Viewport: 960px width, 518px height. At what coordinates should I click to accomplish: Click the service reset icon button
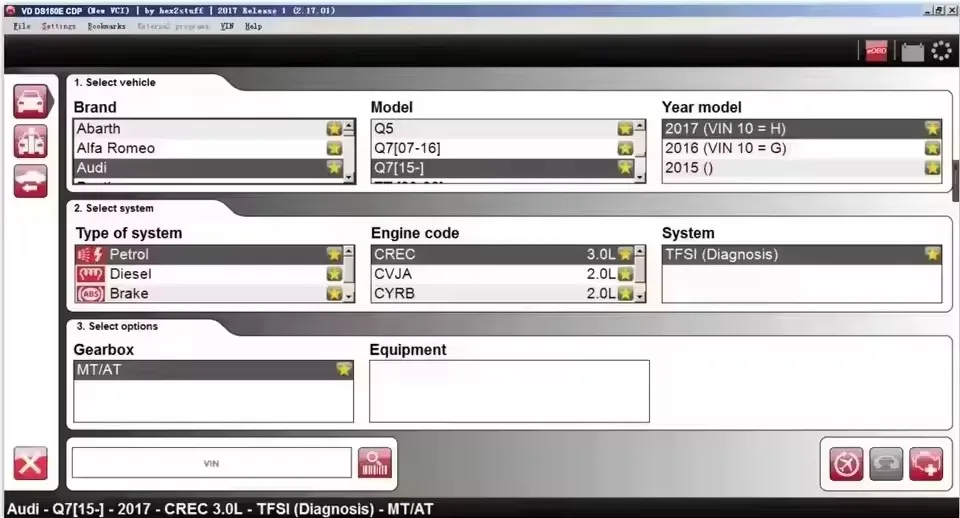coord(846,464)
